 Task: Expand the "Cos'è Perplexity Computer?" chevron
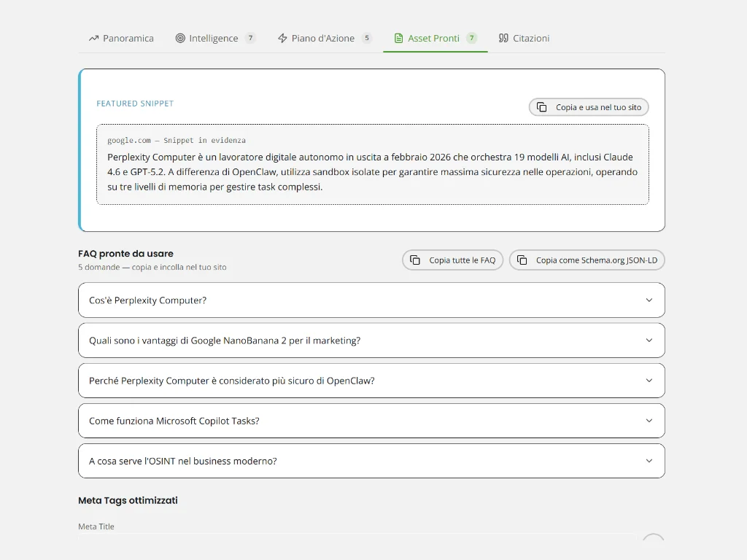coord(649,300)
